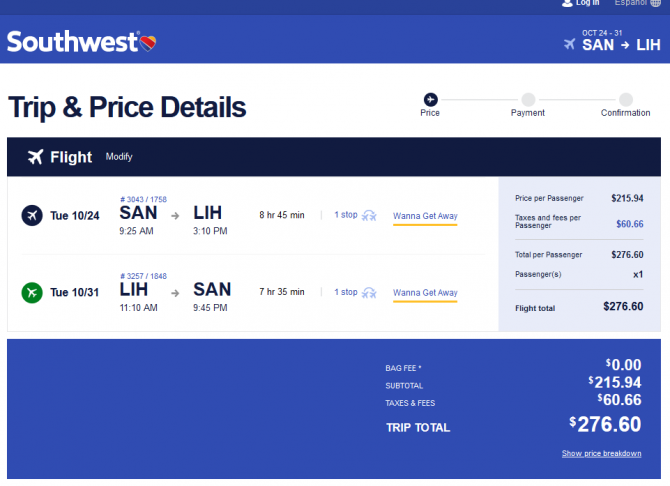This screenshot has width=670, height=486.
Task: Select the Confirmation step circle
Action: click(626, 100)
